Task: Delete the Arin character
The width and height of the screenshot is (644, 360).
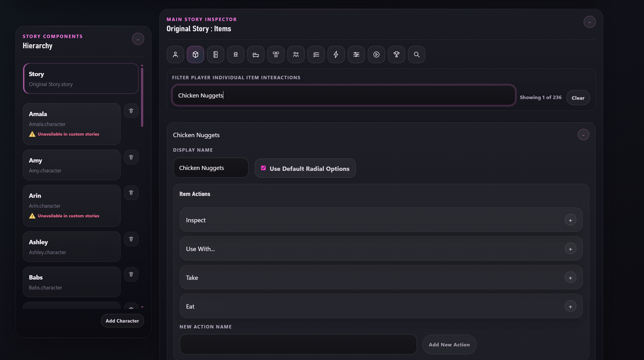Action: pos(131,192)
